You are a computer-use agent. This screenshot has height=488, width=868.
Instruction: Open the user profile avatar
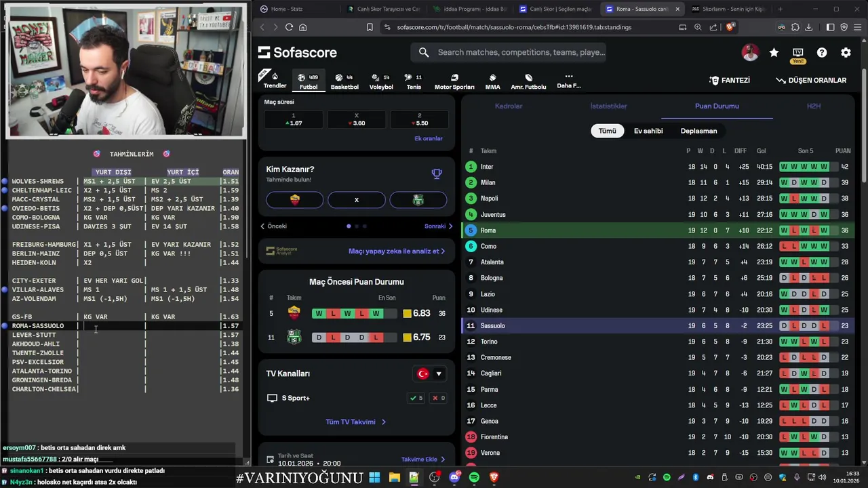pos(750,52)
